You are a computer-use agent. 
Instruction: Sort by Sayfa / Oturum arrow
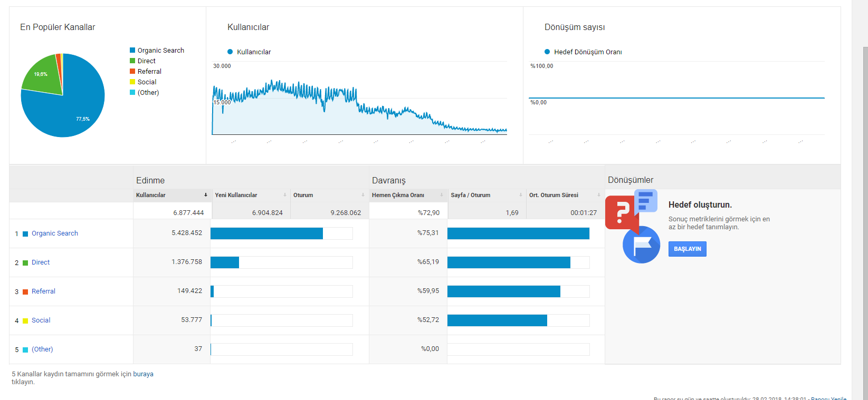[521, 195]
